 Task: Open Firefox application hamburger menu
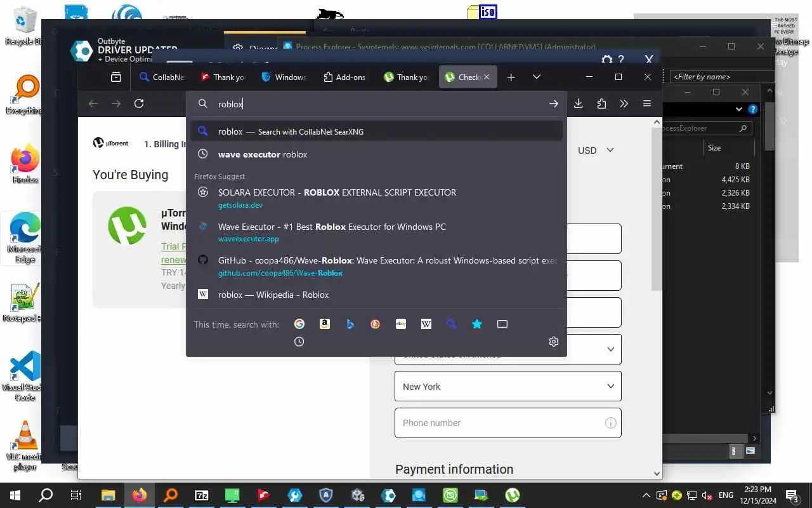(x=647, y=104)
